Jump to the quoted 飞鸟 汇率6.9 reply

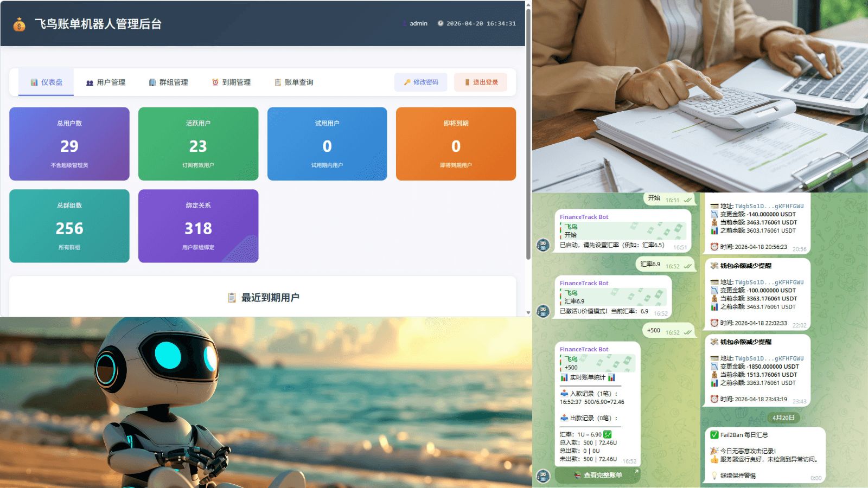614,297
